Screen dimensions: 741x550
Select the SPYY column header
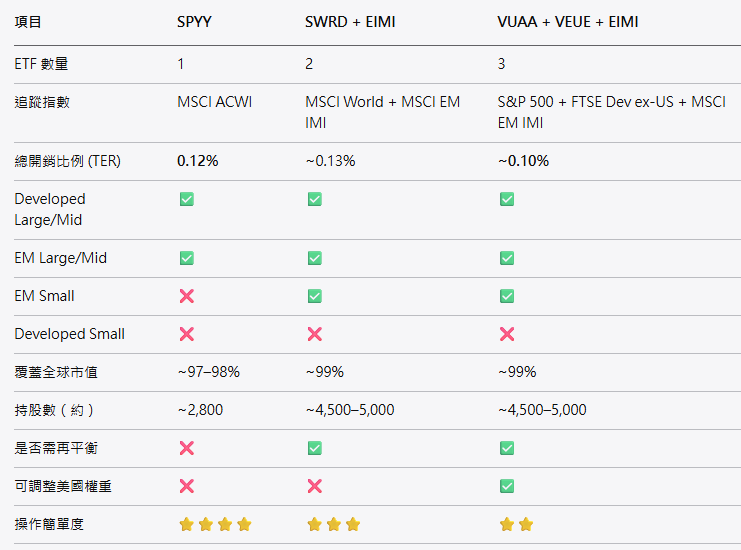pos(194,21)
